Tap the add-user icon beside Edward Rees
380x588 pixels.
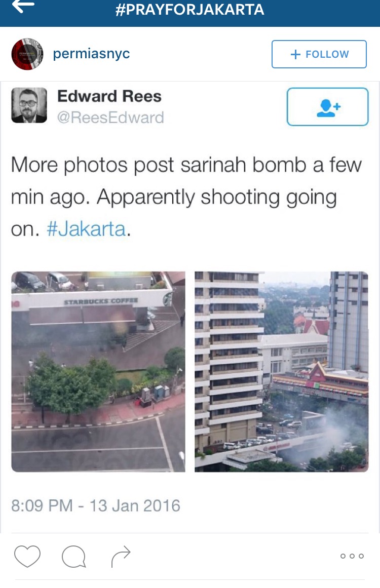327,107
